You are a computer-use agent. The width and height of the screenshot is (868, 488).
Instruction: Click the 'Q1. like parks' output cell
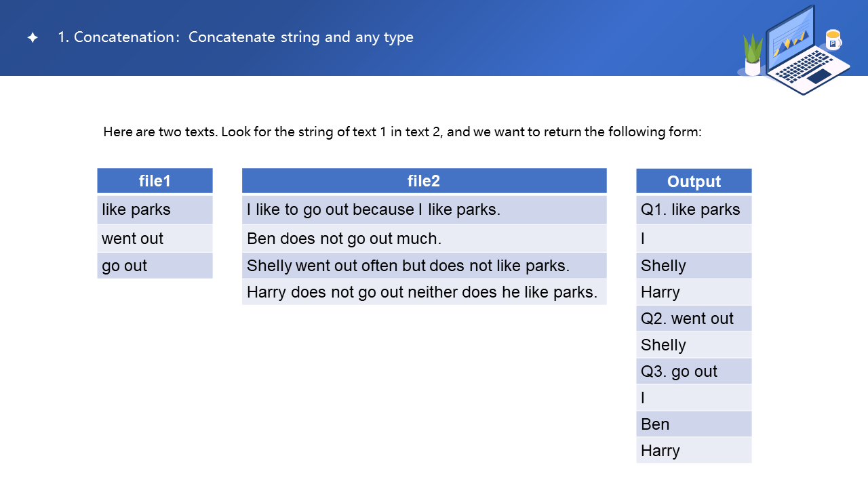[694, 210]
